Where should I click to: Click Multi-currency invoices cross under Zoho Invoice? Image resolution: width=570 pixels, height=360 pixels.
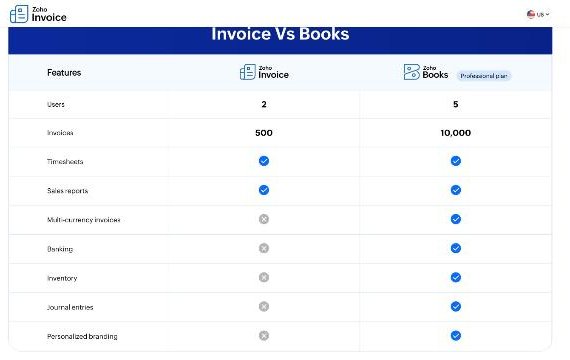264,219
